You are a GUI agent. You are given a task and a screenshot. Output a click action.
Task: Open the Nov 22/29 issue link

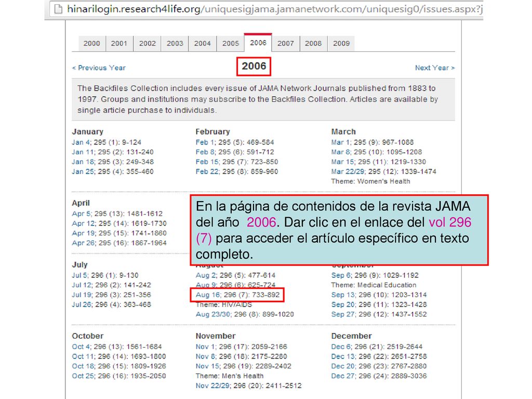click(212, 386)
